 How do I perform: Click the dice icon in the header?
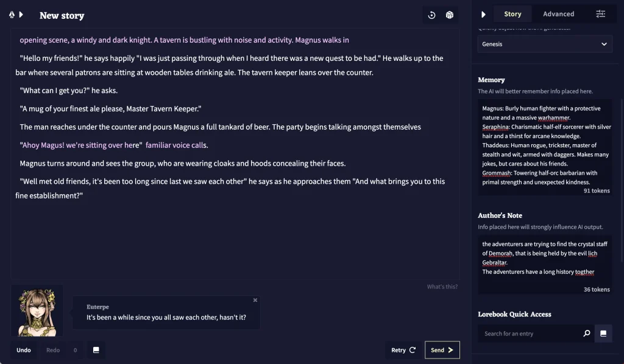[x=449, y=15]
